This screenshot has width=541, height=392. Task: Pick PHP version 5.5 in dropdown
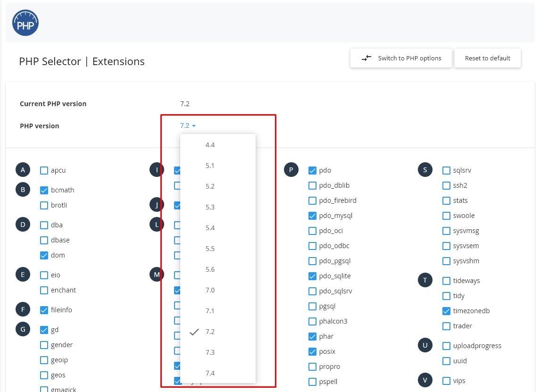pos(218,249)
